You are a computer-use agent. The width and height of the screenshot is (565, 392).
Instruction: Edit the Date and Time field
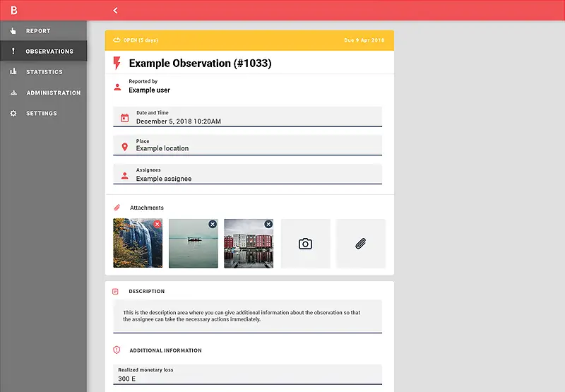click(x=254, y=117)
